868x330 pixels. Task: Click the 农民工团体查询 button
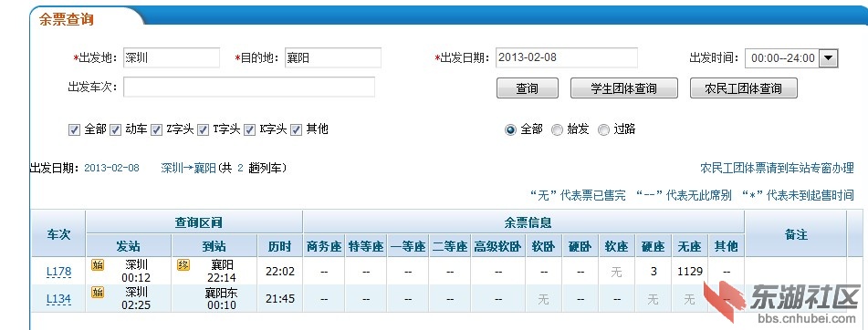point(744,88)
